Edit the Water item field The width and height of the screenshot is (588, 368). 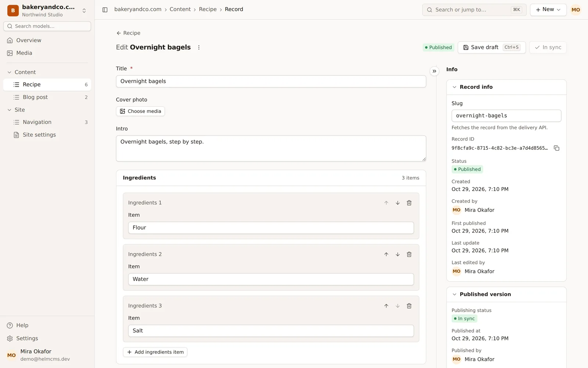[271, 279]
